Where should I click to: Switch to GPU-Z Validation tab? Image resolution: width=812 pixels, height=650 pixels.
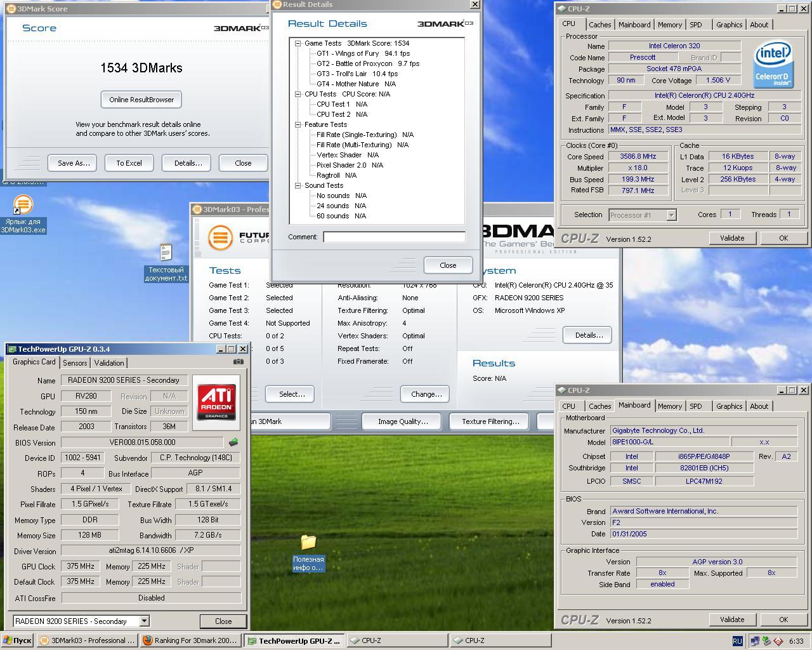109,363
